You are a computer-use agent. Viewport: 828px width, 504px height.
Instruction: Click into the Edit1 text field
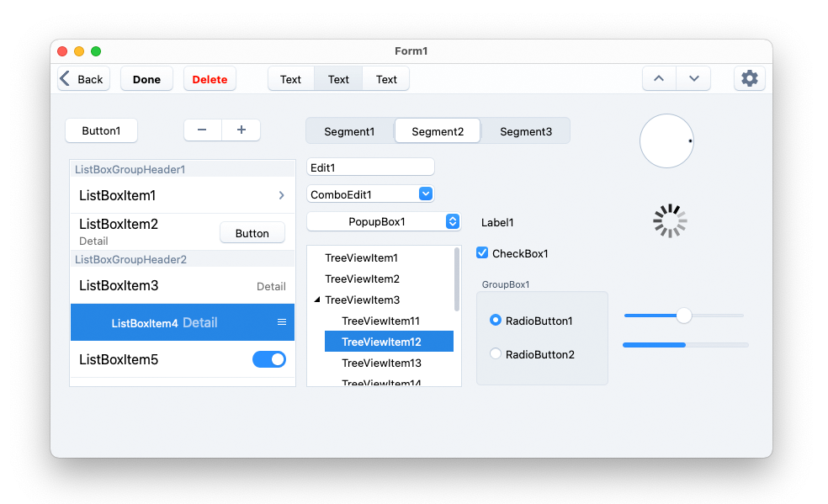click(x=370, y=167)
